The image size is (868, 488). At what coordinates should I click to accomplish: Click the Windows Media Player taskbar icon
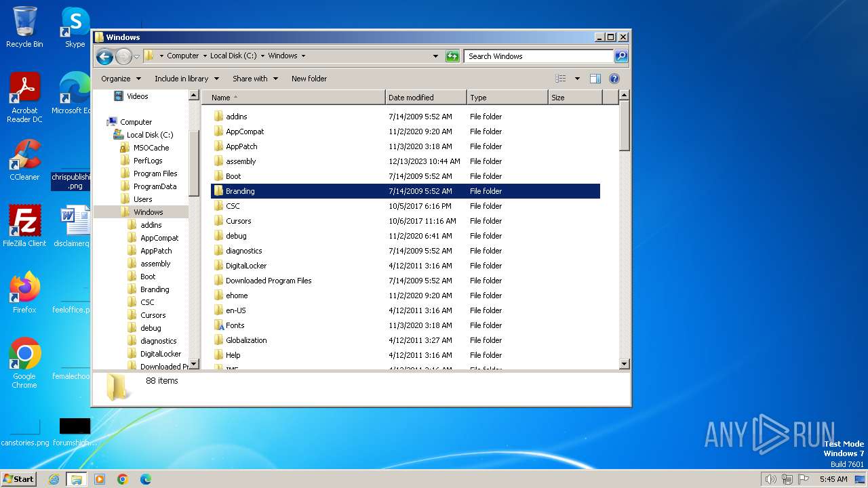pyautogui.click(x=100, y=479)
